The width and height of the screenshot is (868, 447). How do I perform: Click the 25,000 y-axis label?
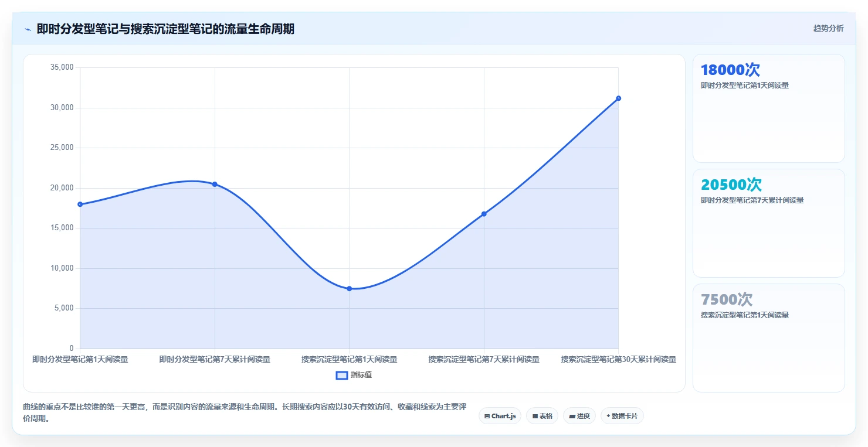[x=62, y=148]
